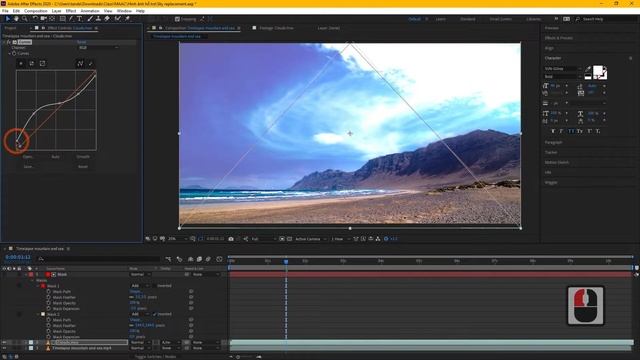Image resolution: width=640 pixels, height=360 pixels.
Task: Click the Draft 3D icon in timeline
Action: [x=180, y=259]
